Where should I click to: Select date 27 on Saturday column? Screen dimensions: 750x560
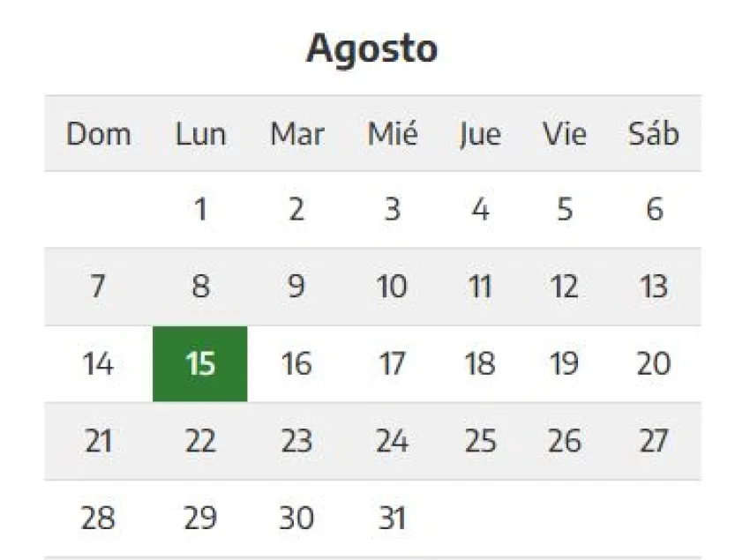pyautogui.click(x=654, y=441)
